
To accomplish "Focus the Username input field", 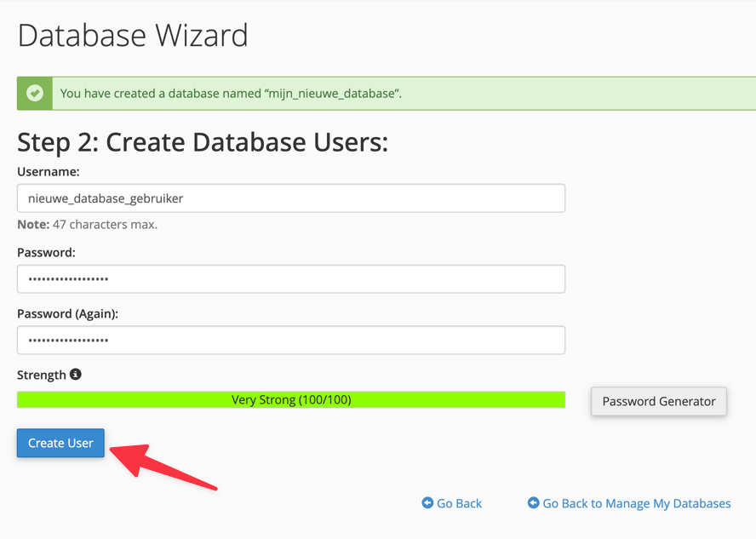I will [x=290, y=198].
